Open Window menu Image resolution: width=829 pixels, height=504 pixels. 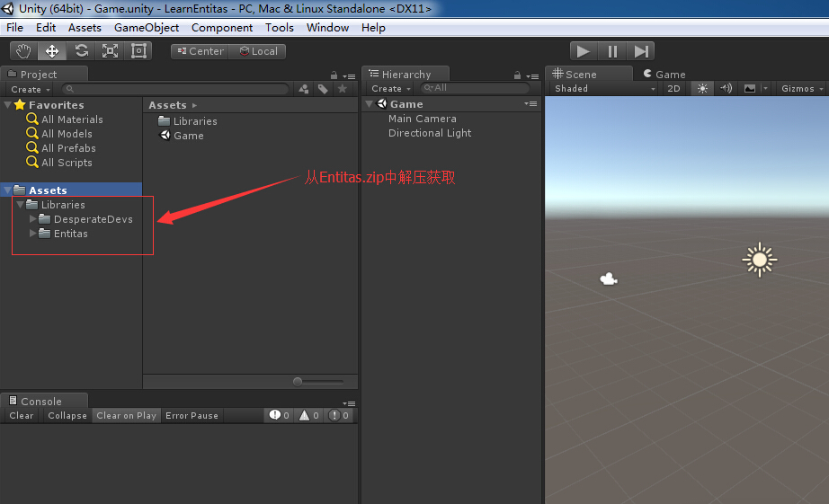tap(327, 28)
